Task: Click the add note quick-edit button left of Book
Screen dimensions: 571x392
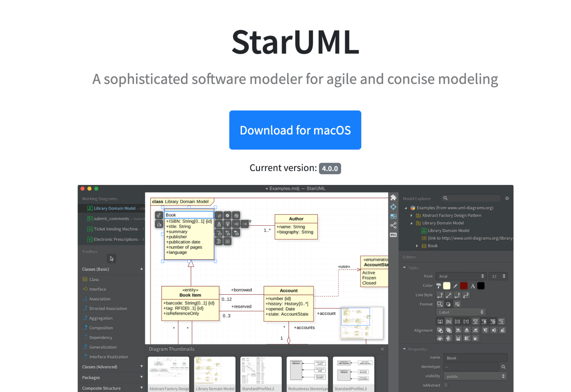Action: tap(159, 224)
